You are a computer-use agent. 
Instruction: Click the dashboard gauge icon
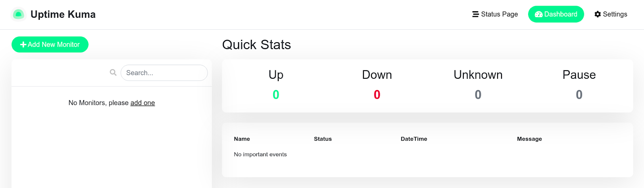click(539, 14)
